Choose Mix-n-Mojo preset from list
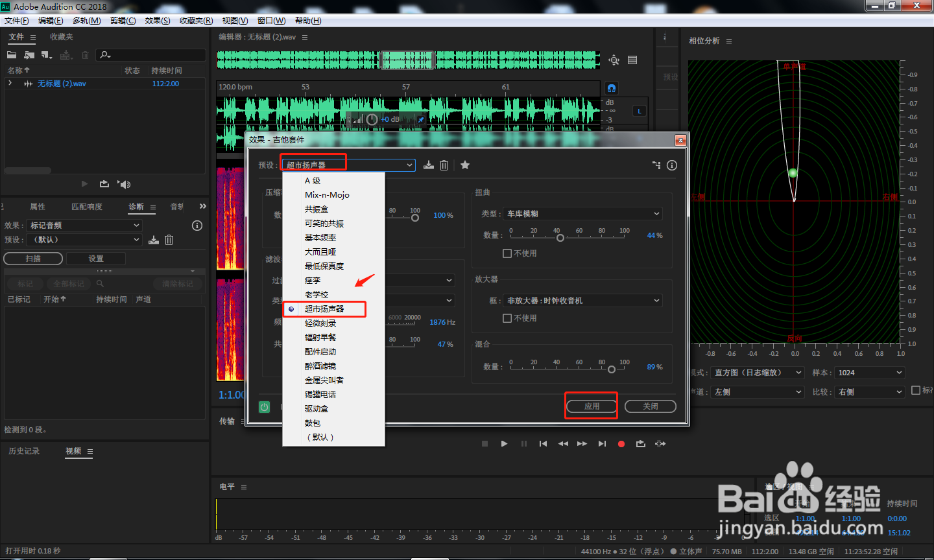This screenshot has width=934, height=560. pyautogui.click(x=327, y=195)
